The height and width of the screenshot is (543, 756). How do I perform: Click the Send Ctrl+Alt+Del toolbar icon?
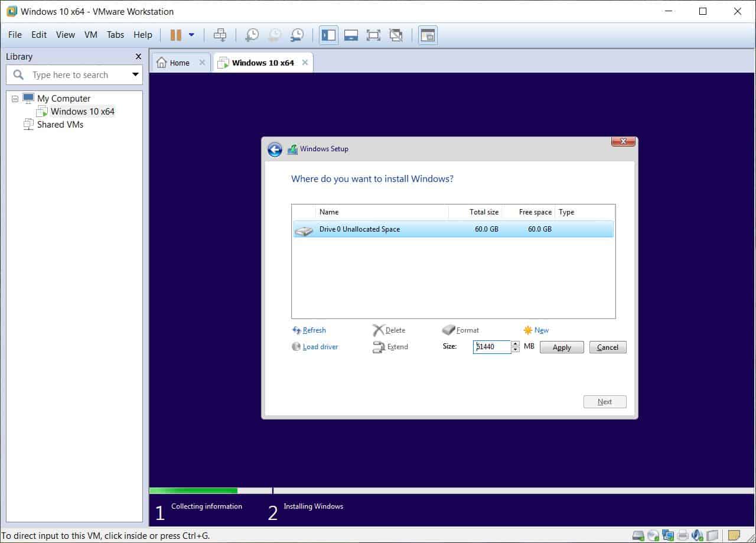point(220,35)
